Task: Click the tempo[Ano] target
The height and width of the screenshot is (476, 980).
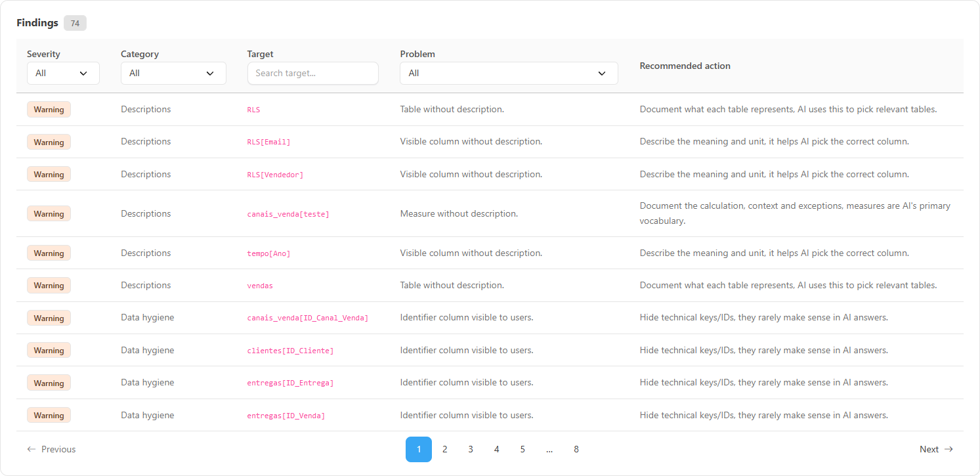Action: pos(268,253)
